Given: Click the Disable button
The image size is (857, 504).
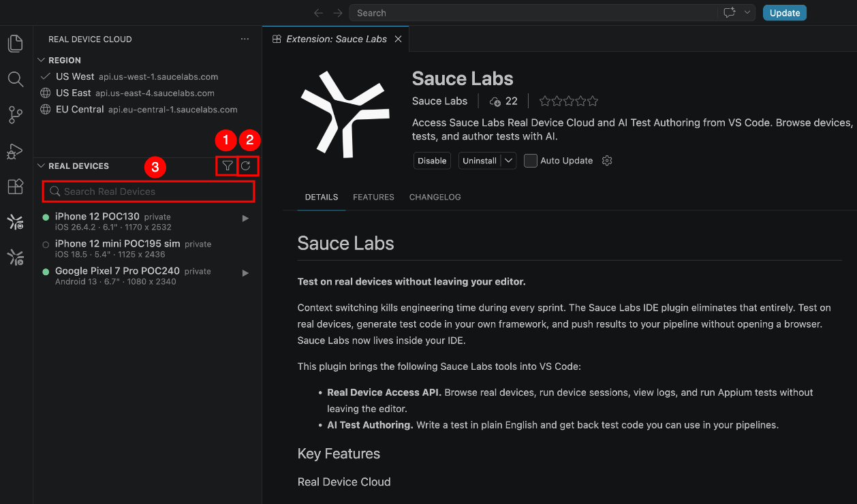Looking at the screenshot, I should point(432,161).
